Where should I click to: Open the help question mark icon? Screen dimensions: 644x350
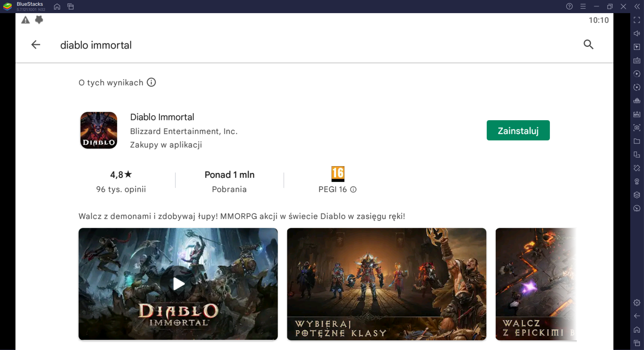[569, 6]
